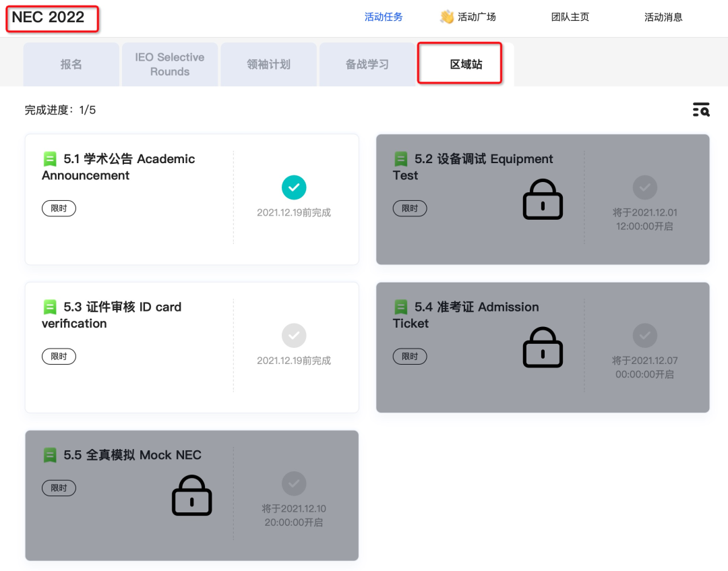
Task: Click the gray checkmark on 5.3 card
Action: coord(294,336)
